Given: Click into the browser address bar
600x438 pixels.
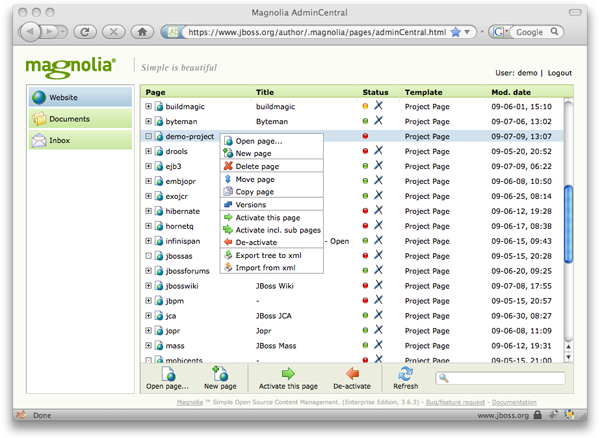Looking at the screenshot, I should point(317,32).
